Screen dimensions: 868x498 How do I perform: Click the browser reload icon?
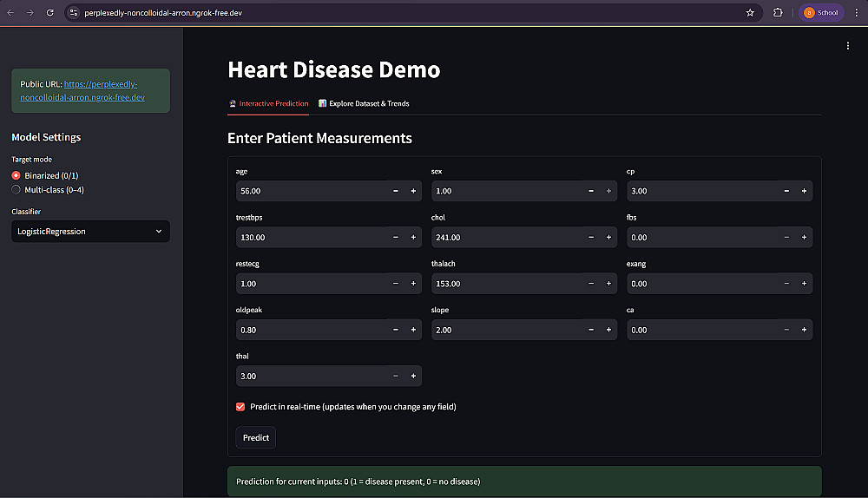pyautogui.click(x=49, y=13)
